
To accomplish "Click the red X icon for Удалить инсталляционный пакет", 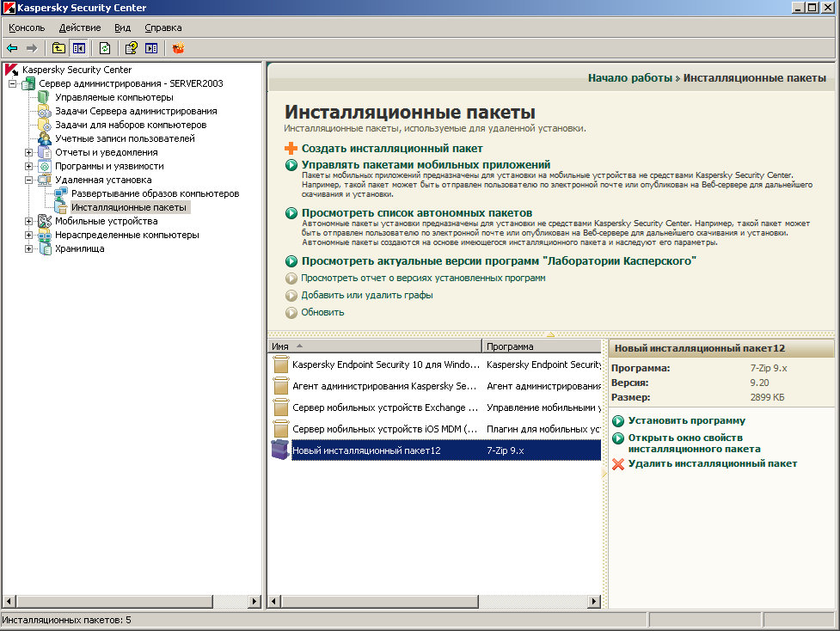I will coord(618,464).
